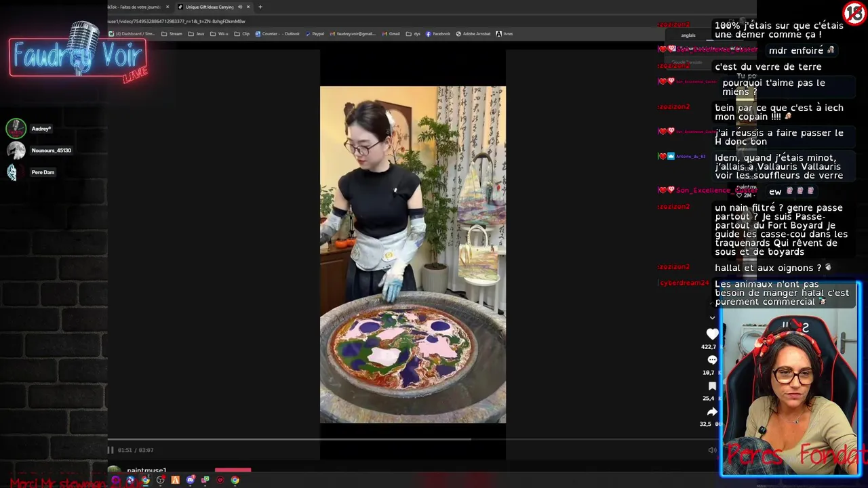Close the 'Unique Gift Ideas' tab
Viewport: 868px width, 488px height.
pos(248,7)
